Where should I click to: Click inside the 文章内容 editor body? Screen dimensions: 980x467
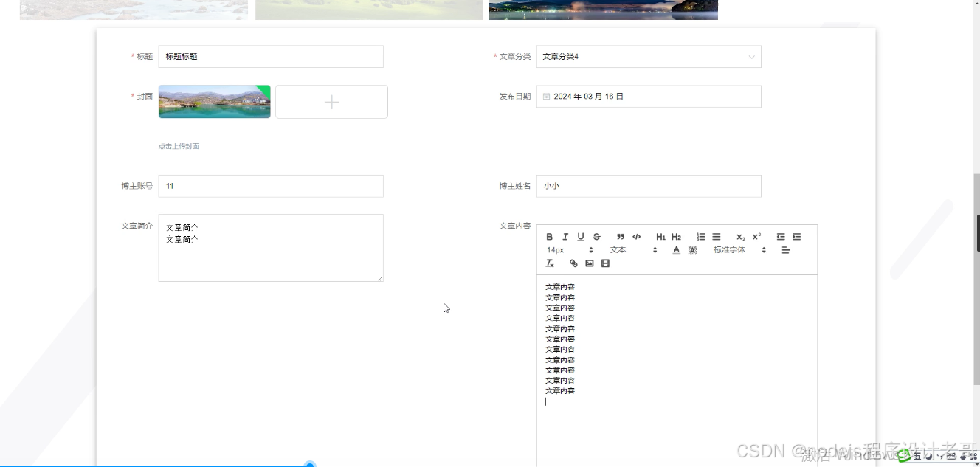(677, 370)
